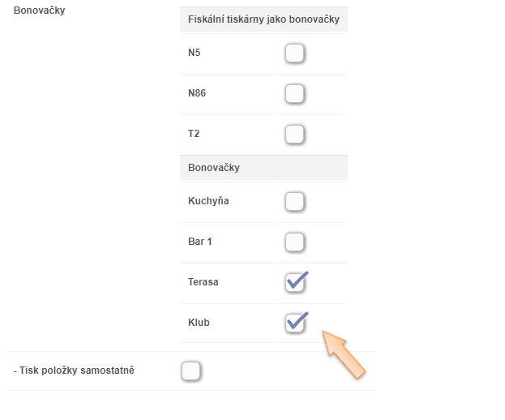
Task: Uncheck the Klub checkbox
Action: coord(296,323)
